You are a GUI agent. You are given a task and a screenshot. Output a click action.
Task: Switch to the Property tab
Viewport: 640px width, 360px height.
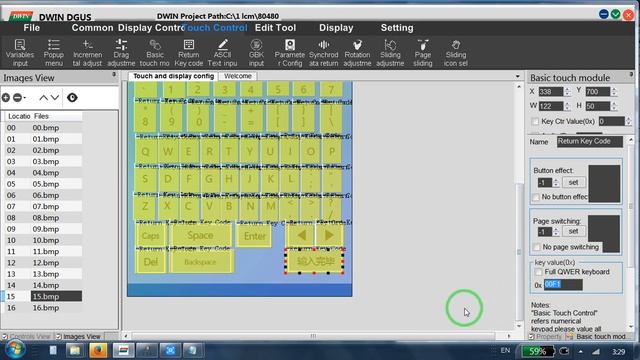pos(545,336)
